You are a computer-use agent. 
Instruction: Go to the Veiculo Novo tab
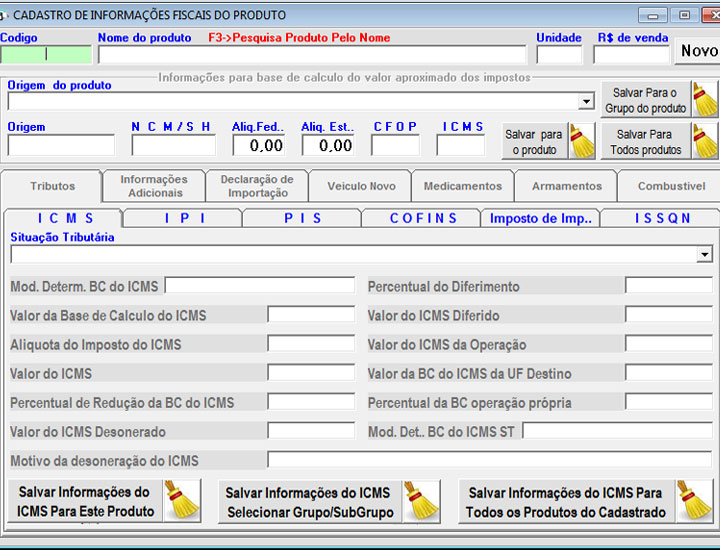click(361, 186)
